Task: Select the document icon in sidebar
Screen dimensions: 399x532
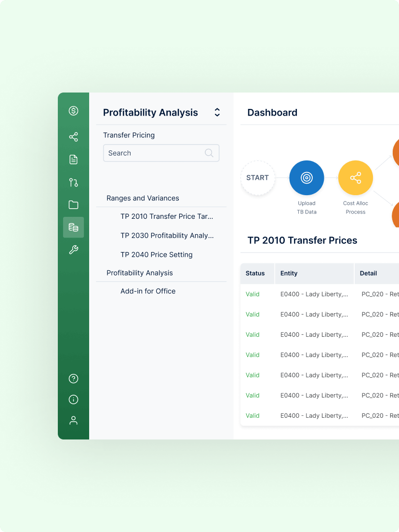Action: point(73,160)
